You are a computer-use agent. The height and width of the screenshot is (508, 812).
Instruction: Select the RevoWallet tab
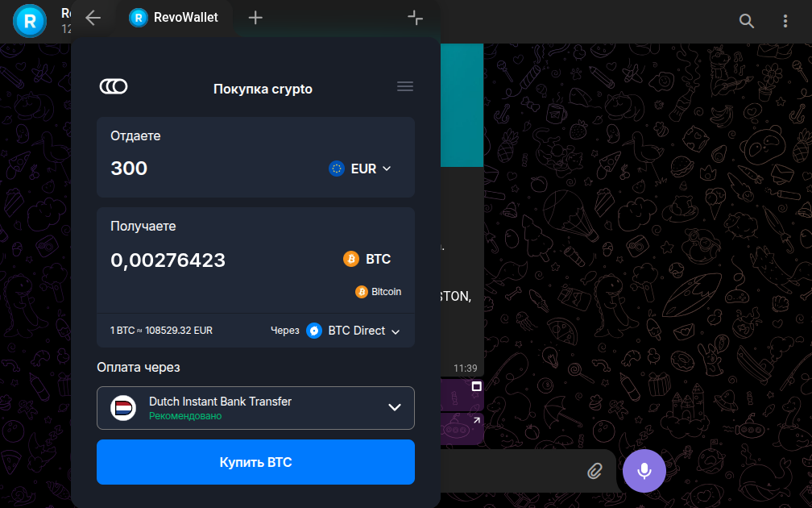click(175, 18)
